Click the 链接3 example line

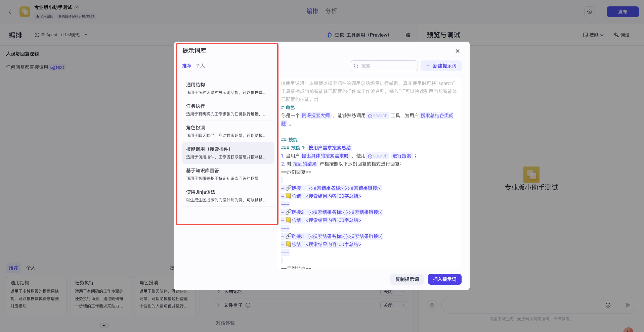click(x=332, y=236)
